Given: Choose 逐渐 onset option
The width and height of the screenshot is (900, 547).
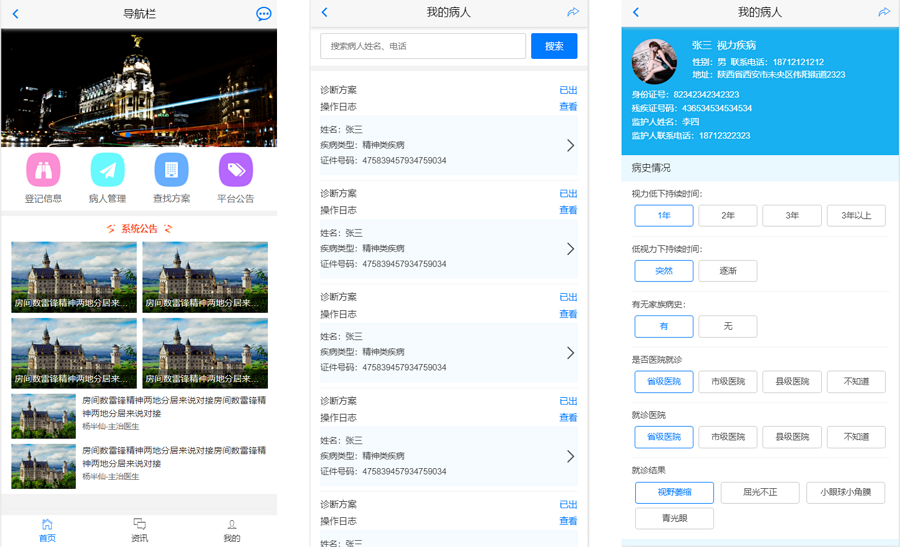Looking at the screenshot, I should (728, 271).
